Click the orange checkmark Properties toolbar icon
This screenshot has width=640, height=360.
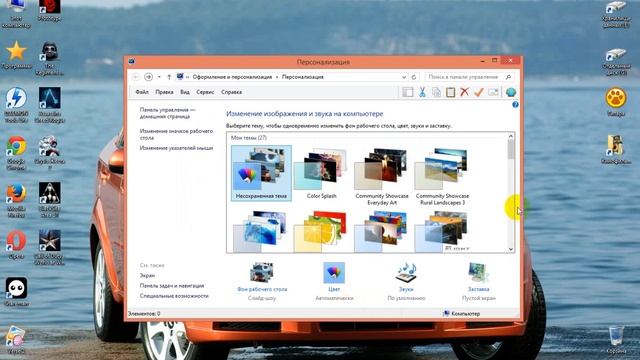478,92
